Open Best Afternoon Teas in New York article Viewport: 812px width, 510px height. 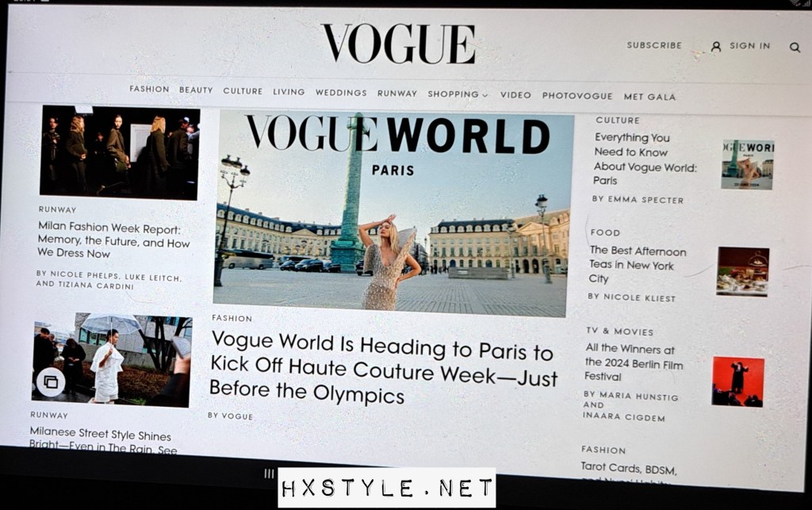[638, 265]
